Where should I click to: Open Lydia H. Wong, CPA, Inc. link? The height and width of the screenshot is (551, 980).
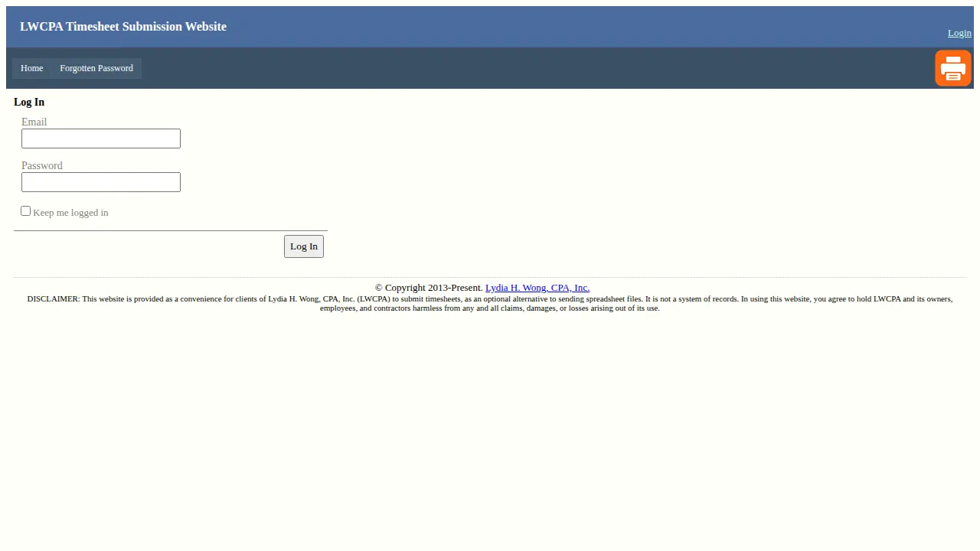[537, 288]
